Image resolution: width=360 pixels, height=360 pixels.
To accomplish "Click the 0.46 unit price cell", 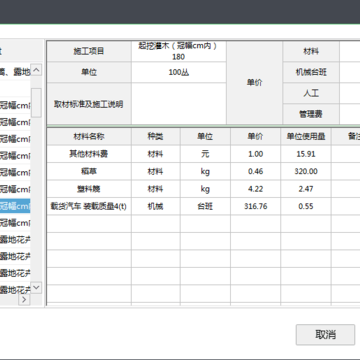I will pyautogui.click(x=256, y=172).
